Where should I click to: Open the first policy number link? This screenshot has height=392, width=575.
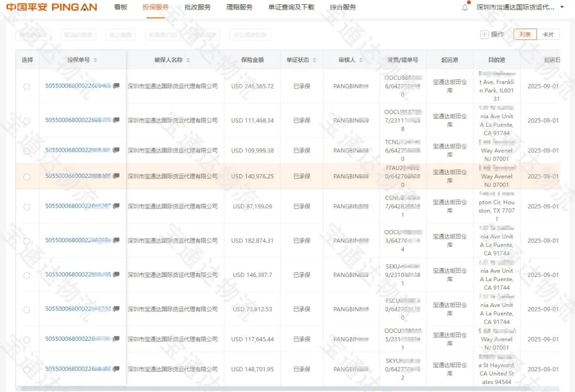click(x=80, y=85)
